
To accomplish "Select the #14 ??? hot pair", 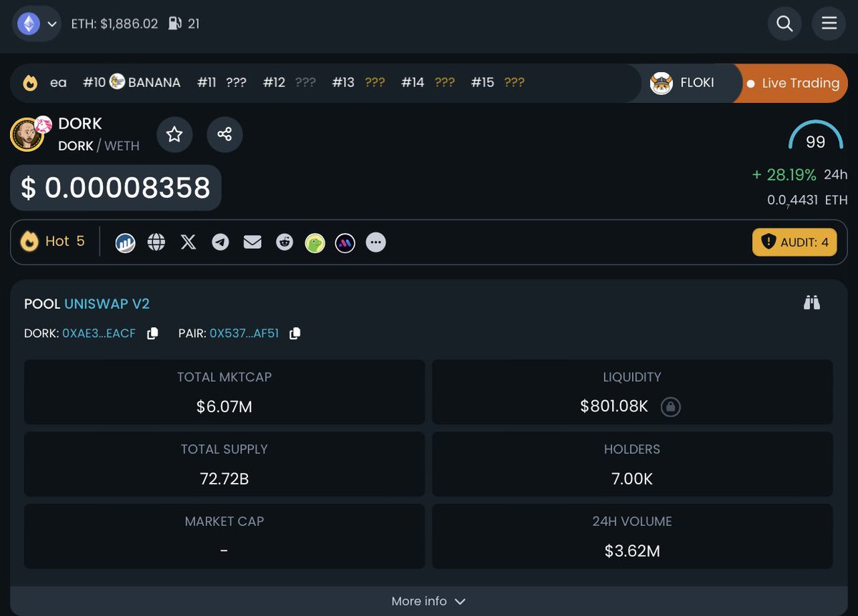I will coord(428,82).
